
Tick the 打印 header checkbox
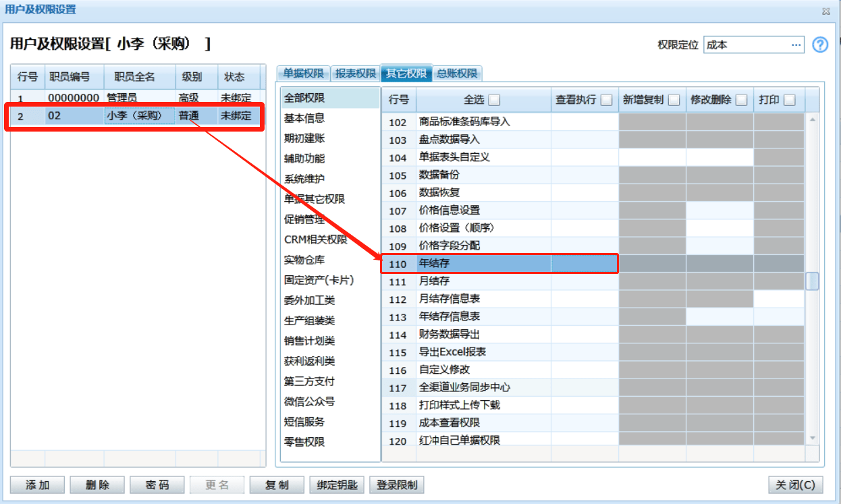789,100
